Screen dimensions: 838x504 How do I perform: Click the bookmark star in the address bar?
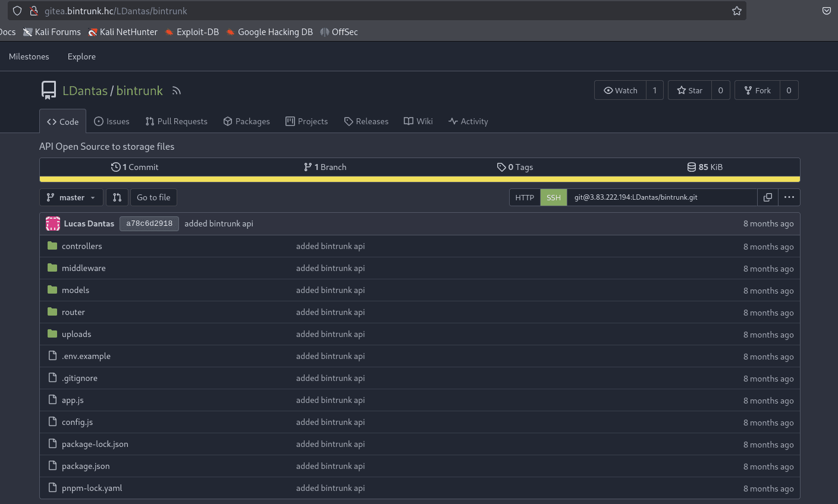point(736,11)
